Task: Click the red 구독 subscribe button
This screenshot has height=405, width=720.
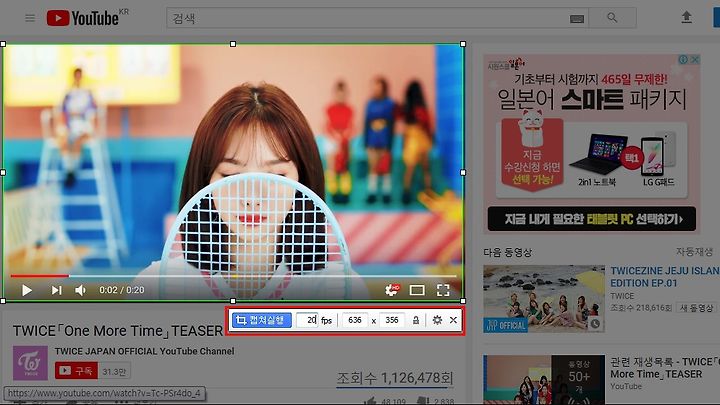Action: (x=76, y=371)
